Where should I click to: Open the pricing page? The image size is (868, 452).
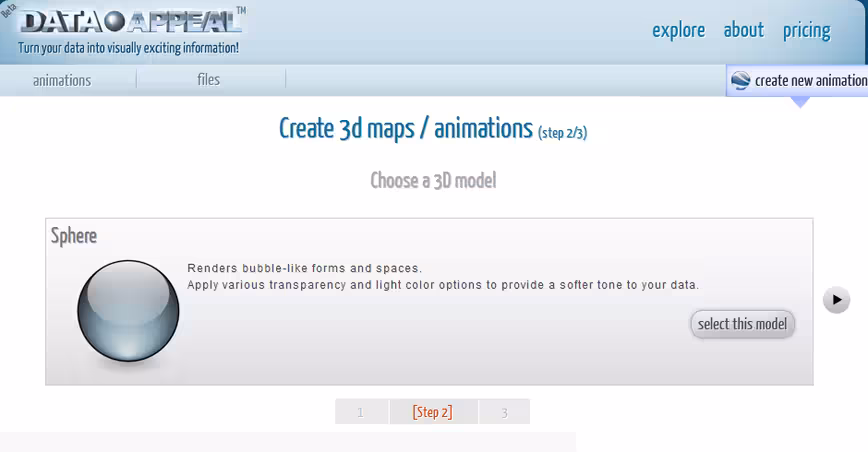tap(807, 31)
